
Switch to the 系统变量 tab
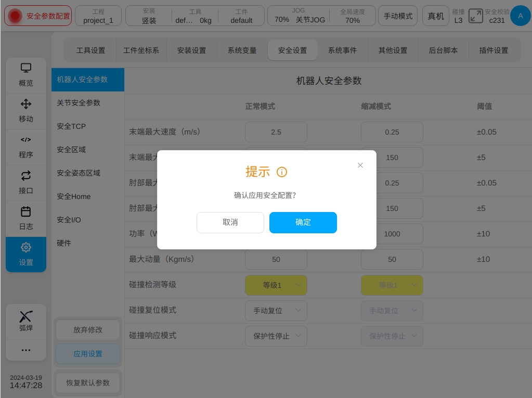(x=242, y=50)
